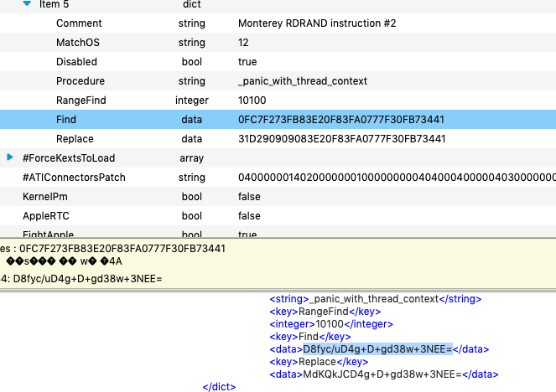Click the XML integer 10100 line
The width and height of the screenshot is (556, 392).
point(331,324)
